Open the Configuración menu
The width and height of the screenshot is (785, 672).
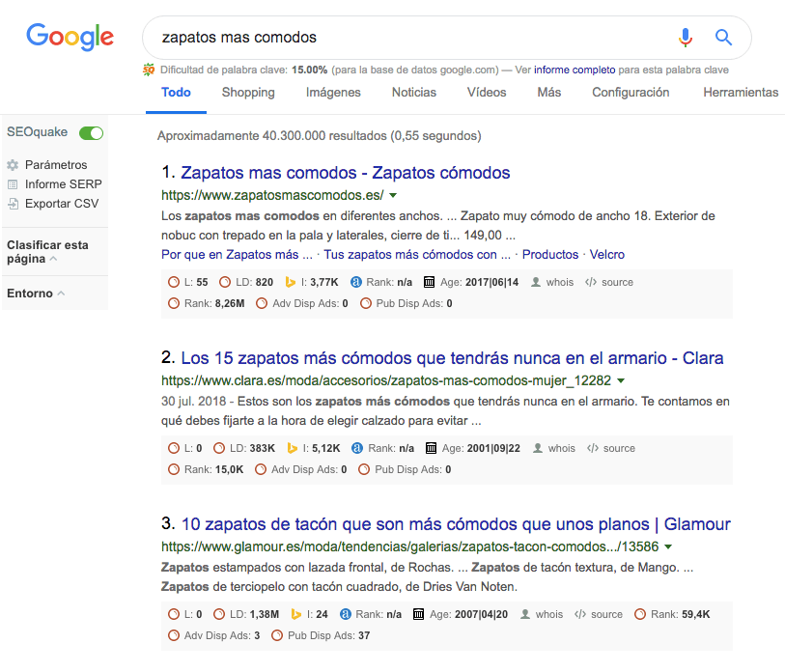point(631,92)
